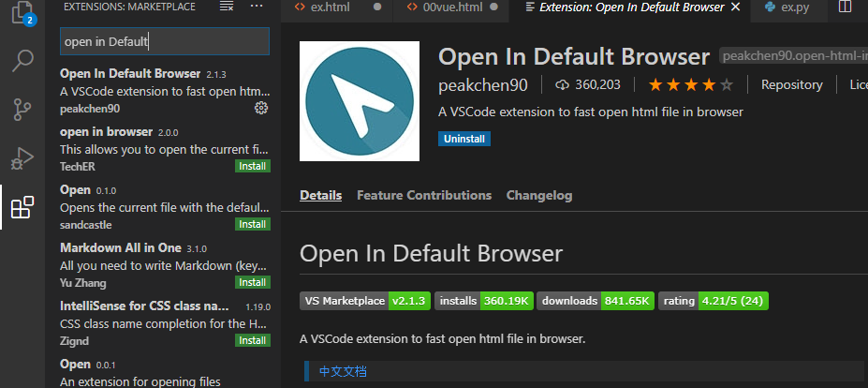Screen dimensions: 868x388
Task: Click the downloads 841.65K badge
Action: click(x=596, y=301)
